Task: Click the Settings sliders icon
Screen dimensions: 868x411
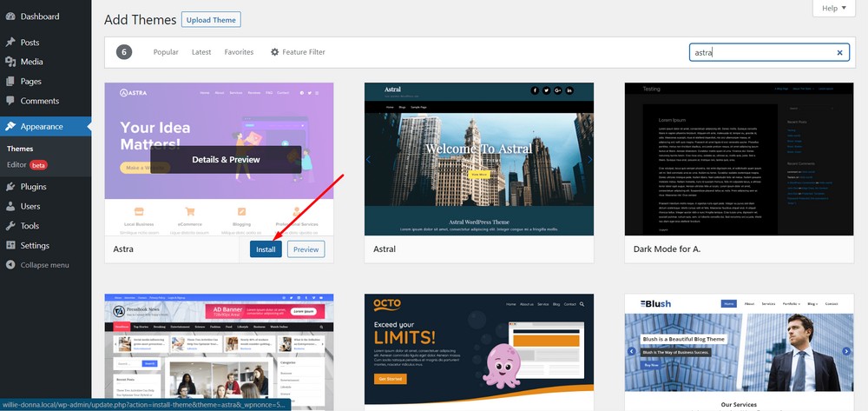Action: (10, 245)
